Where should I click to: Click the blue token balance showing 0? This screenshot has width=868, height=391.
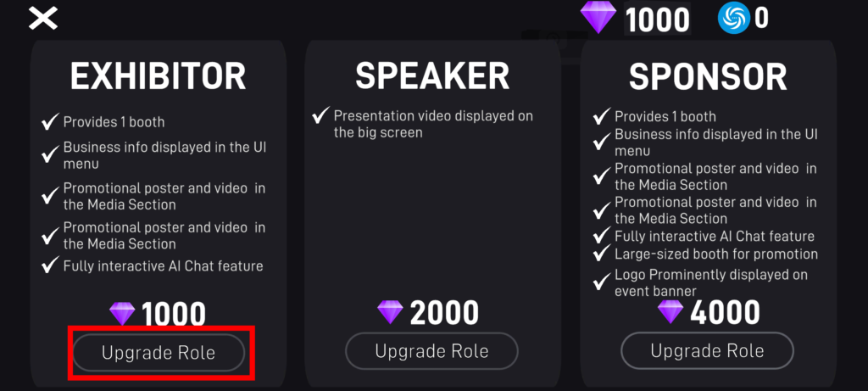pyautogui.click(x=761, y=19)
